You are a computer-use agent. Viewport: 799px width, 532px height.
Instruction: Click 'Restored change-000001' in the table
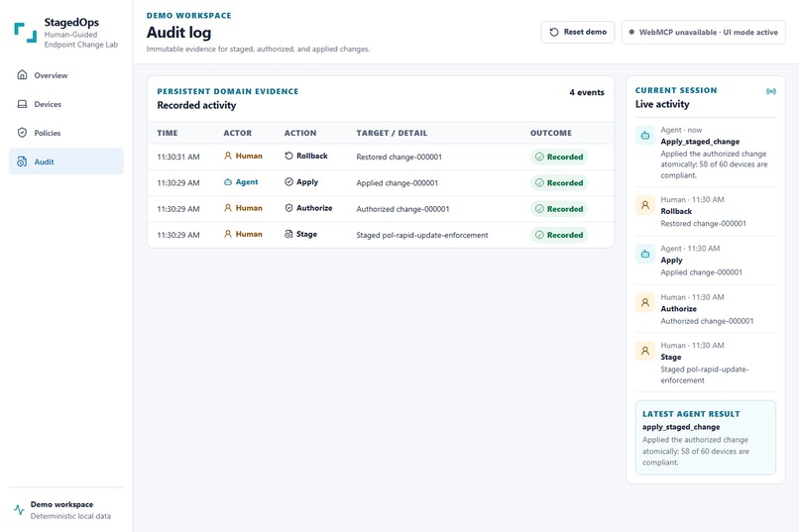coord(399,157)
